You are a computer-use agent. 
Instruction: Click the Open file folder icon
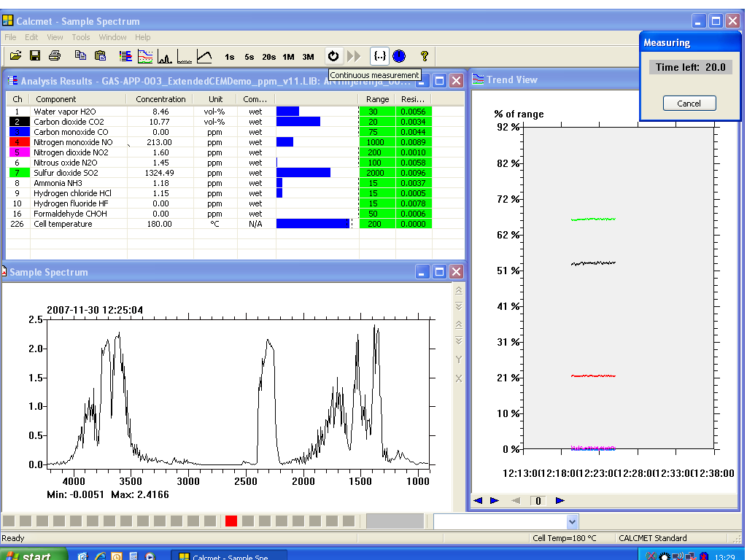pos(15,55)
